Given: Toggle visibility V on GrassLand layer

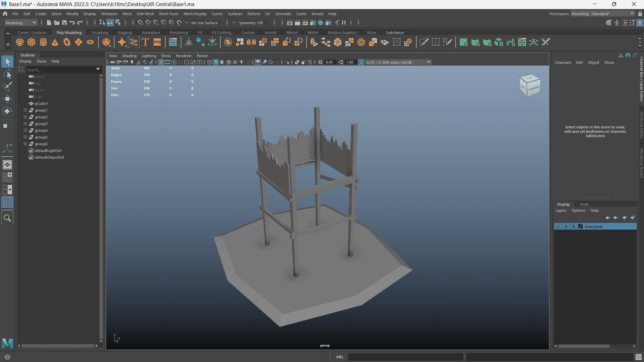Looking at the screenshot, I should pos(558,227).
